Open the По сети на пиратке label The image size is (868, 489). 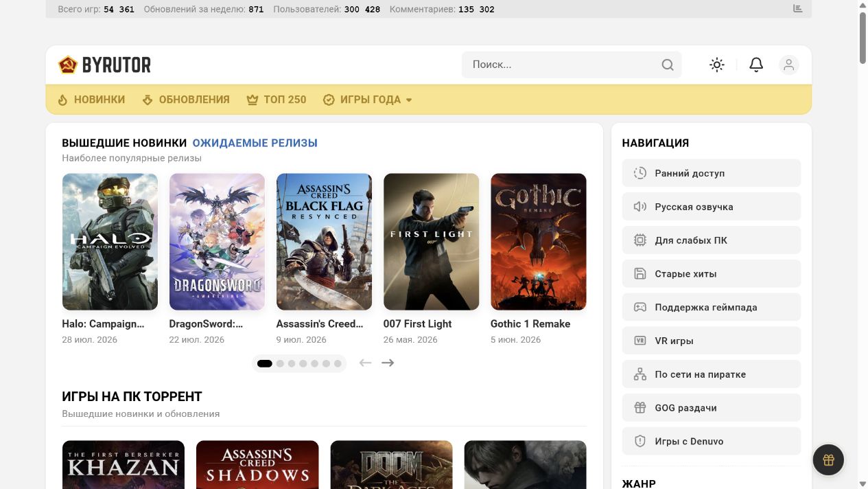point(700,374)
